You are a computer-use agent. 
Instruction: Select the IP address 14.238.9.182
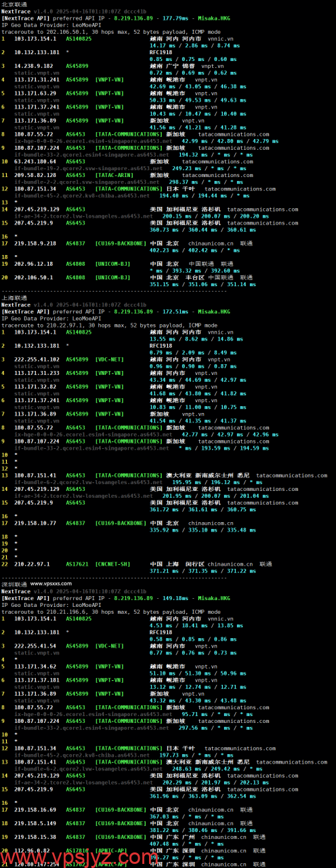pos(35,66)
